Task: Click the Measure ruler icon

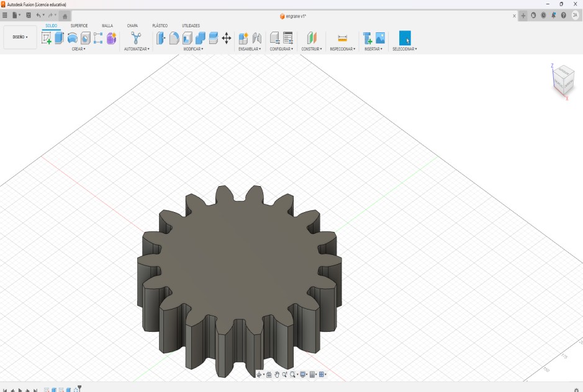Action: [x=343, y=38]
